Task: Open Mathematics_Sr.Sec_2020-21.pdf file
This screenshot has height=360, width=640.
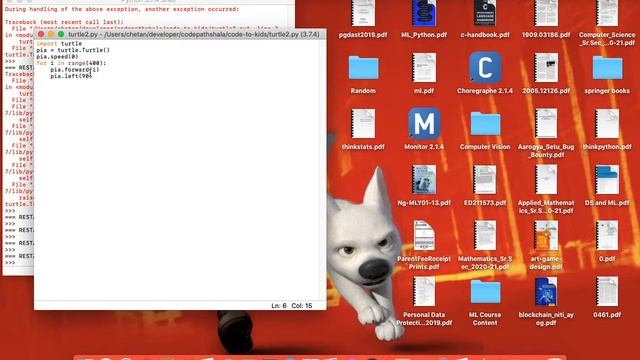Action: pos(485,236)
